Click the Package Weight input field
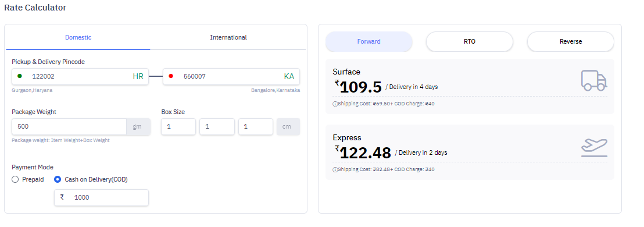Screen dimensions: 644x227 (x=69, y=127)
